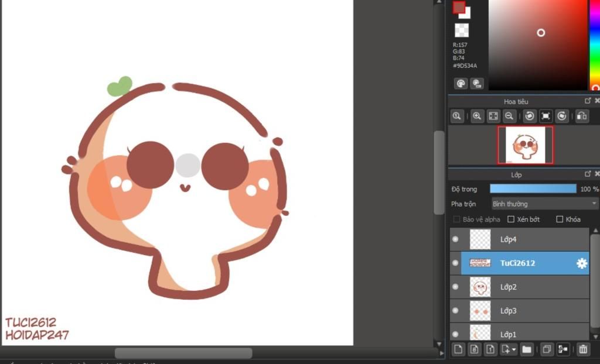Click the canvas horizontal scrollbar thumb

coord(183,353)
